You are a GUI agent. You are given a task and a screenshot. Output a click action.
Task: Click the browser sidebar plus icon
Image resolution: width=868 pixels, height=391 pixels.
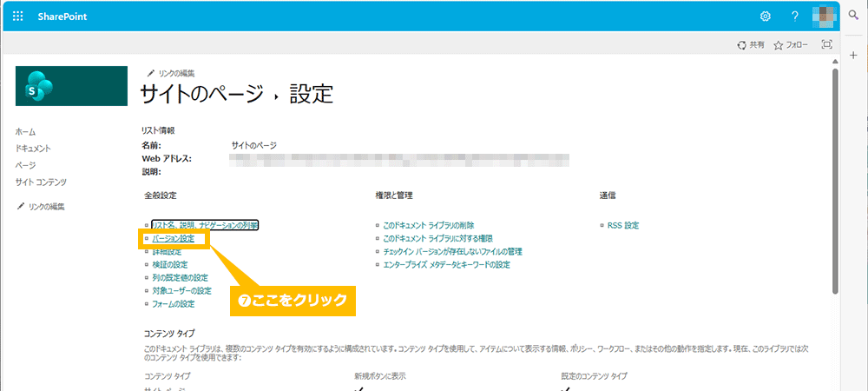(853, 54)
